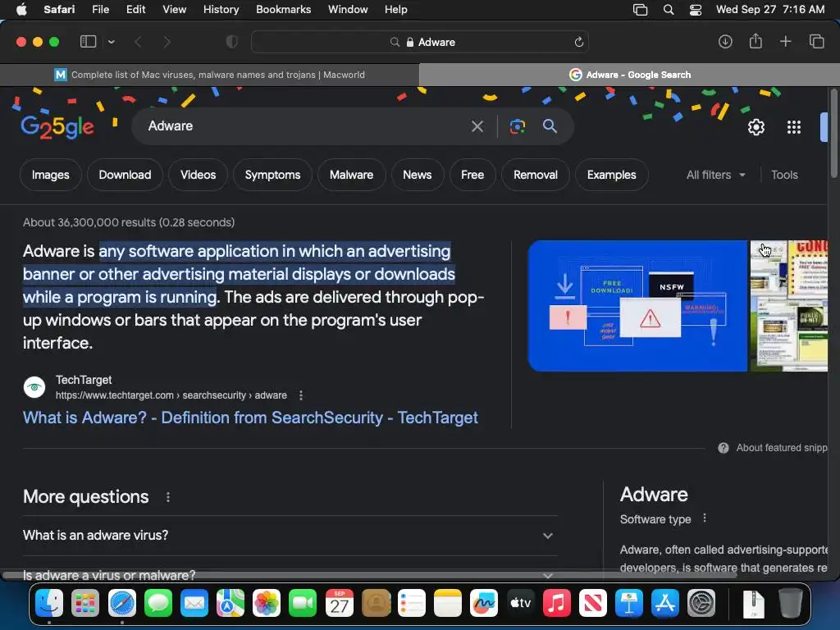View the pop-up windows screenshot thumbnail

[x=788, y=305]
